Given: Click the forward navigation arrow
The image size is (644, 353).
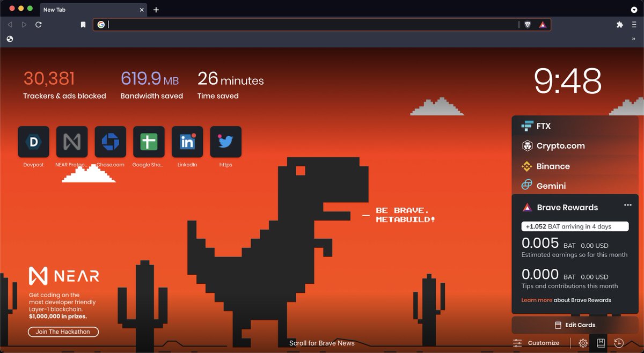Looking at the screenshot, I should tap(24, 25).
